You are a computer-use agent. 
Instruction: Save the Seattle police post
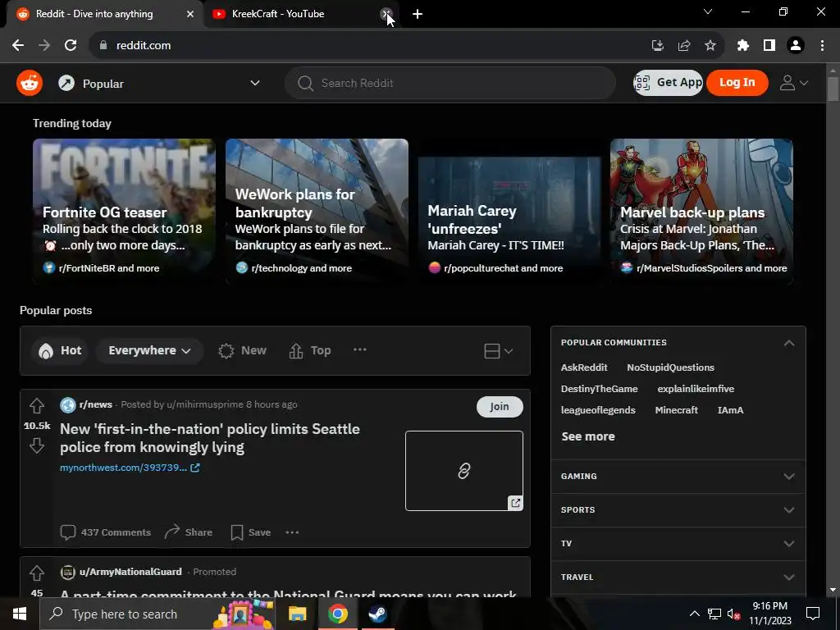251,532
